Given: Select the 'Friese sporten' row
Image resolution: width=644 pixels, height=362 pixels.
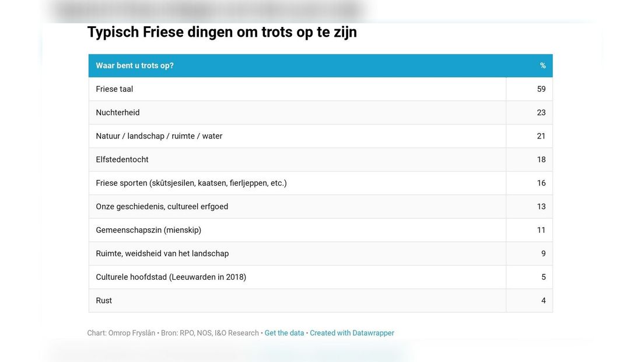Looking at the screenshot, I should pos(320,183).
